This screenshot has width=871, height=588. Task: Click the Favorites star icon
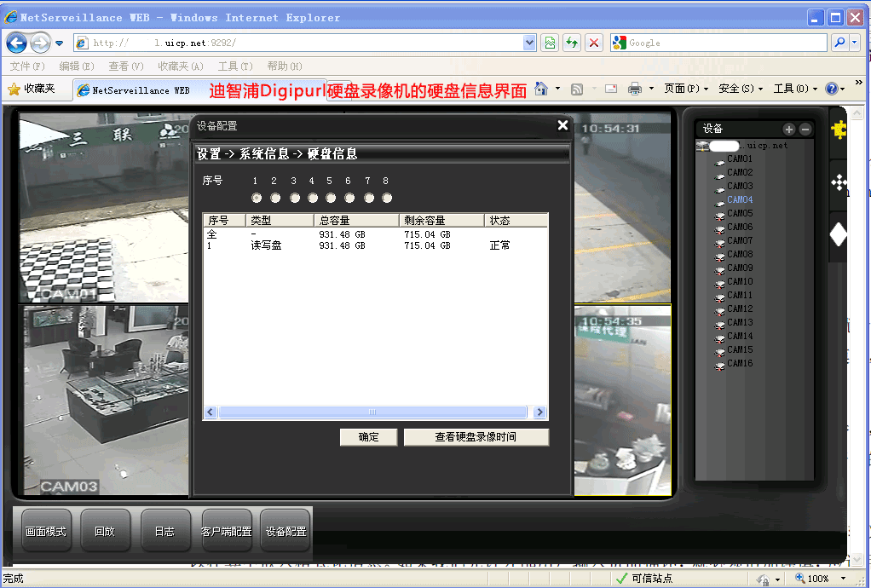pyautogui.click(x=14, y=89)
